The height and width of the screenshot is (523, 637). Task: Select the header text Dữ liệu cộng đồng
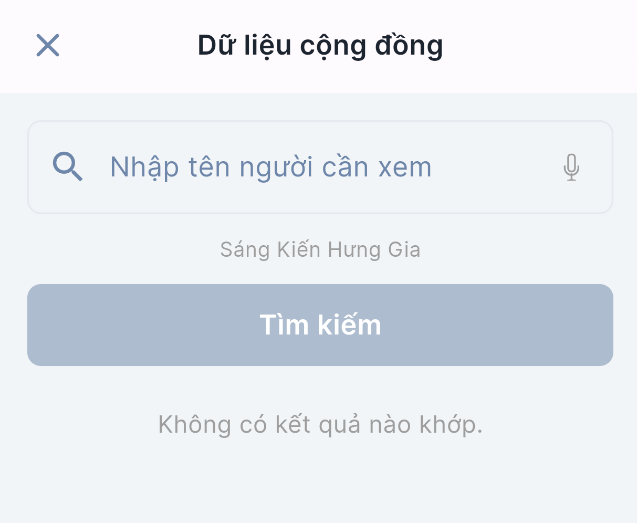(320, 45)
